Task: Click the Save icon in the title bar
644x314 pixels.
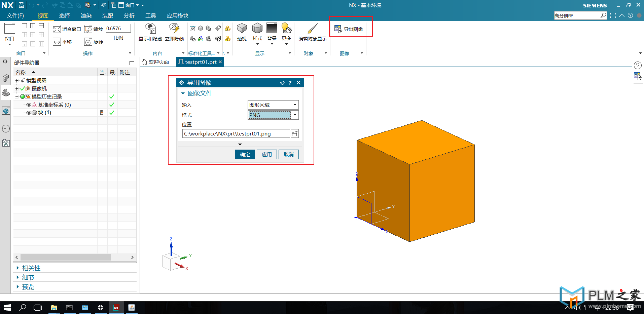Action: coord(21,5)
